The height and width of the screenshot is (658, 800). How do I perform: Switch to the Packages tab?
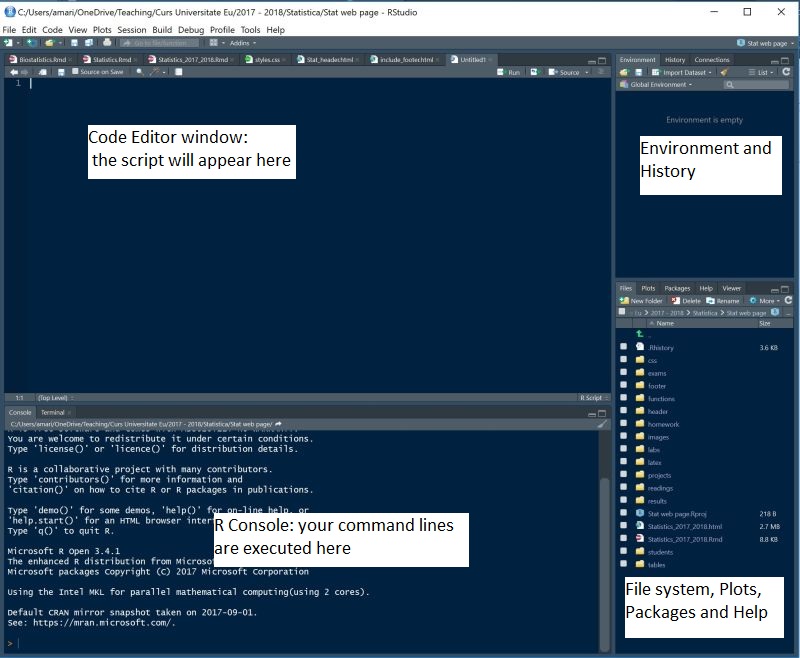tap(677, 288)
